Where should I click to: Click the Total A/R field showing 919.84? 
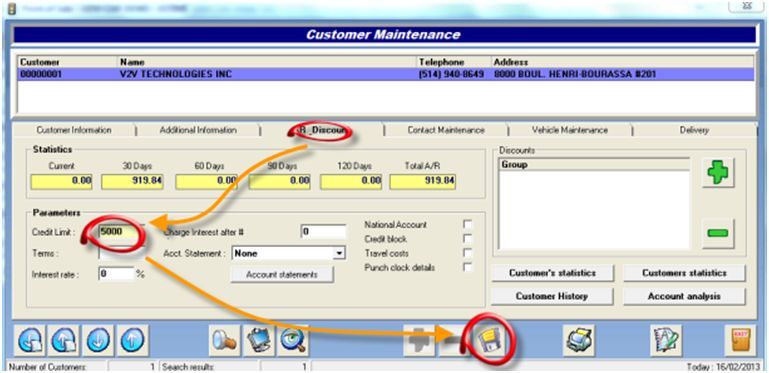point(423,181)
